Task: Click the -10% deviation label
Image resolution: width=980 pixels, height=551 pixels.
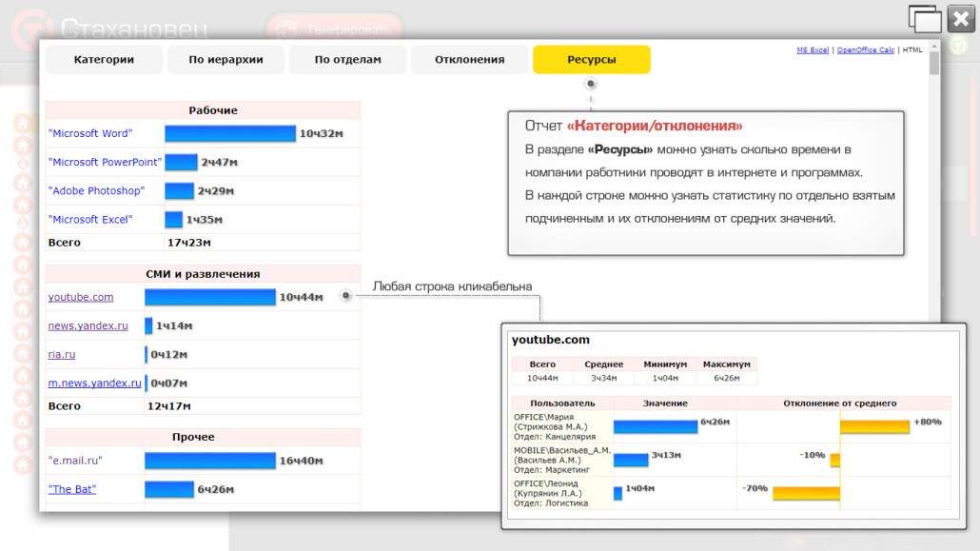Action: (813, 455)
